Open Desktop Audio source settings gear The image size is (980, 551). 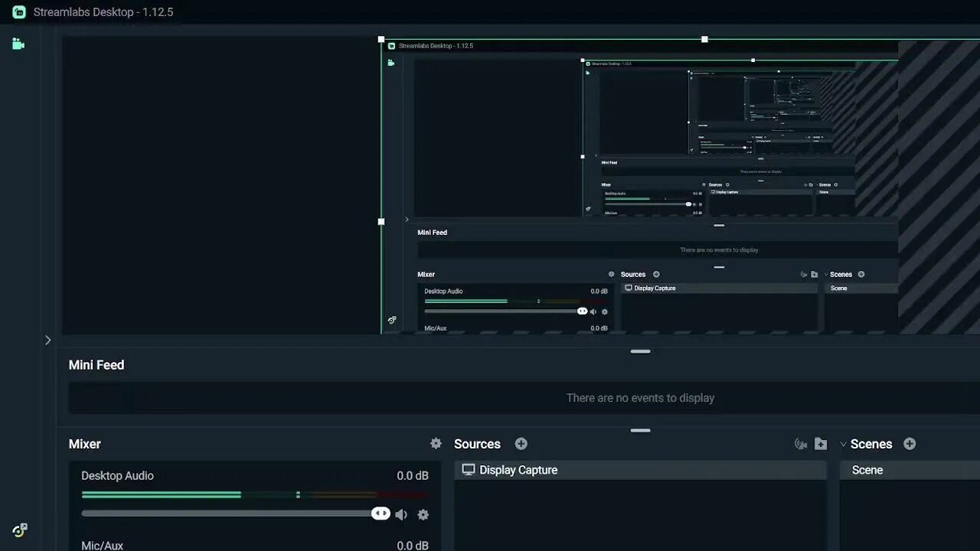coord(423,514)
